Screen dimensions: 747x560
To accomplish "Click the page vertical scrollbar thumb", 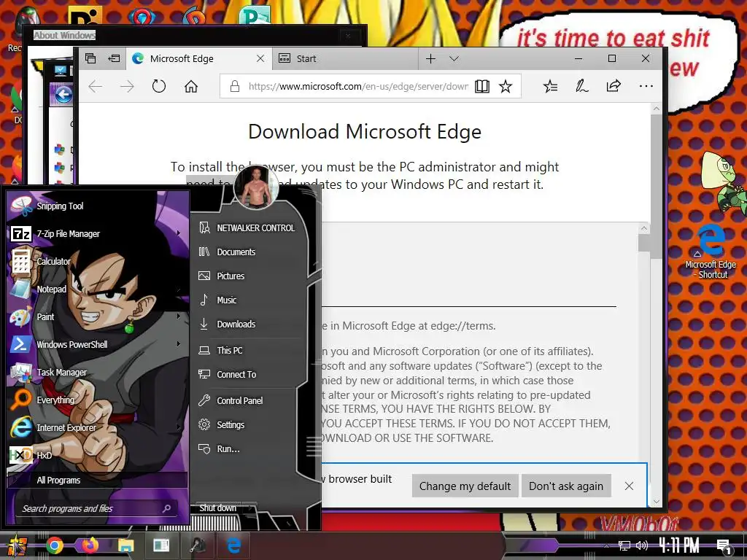I will tap(656, 186).
